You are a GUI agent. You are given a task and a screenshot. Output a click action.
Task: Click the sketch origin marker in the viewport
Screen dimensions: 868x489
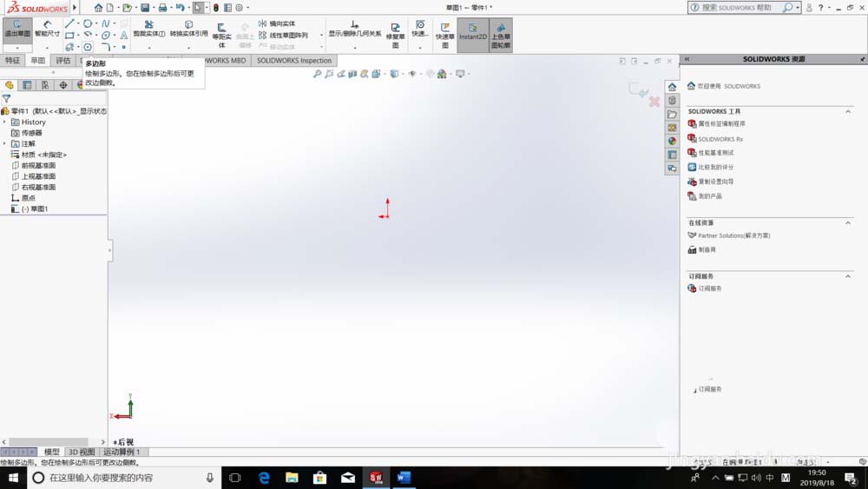tap(387, 216)
